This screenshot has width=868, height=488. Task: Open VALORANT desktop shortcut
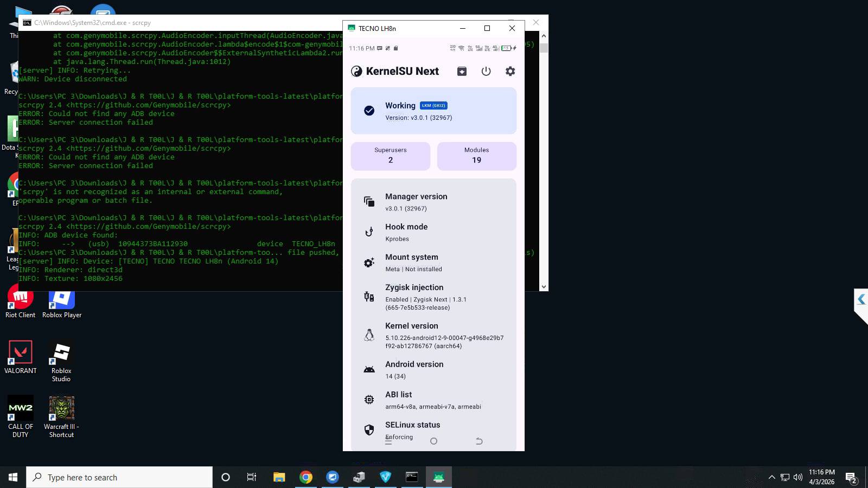click(x=21, y=357)
